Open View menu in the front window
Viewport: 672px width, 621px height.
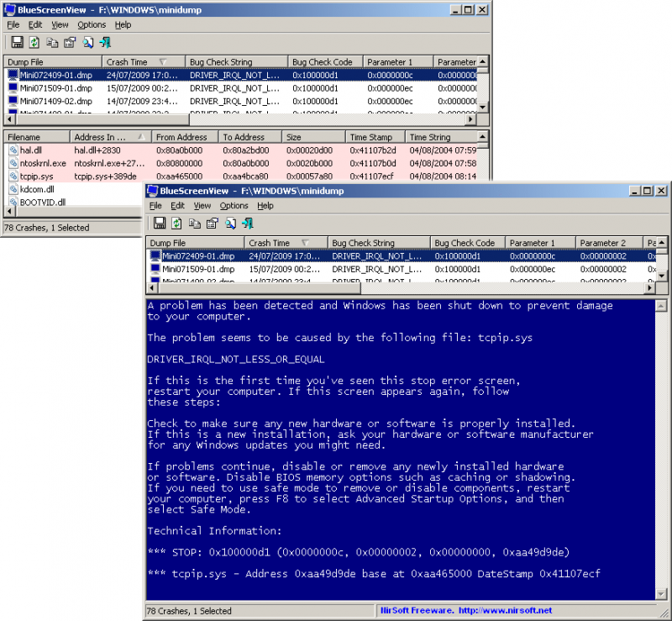coord(202,205)
